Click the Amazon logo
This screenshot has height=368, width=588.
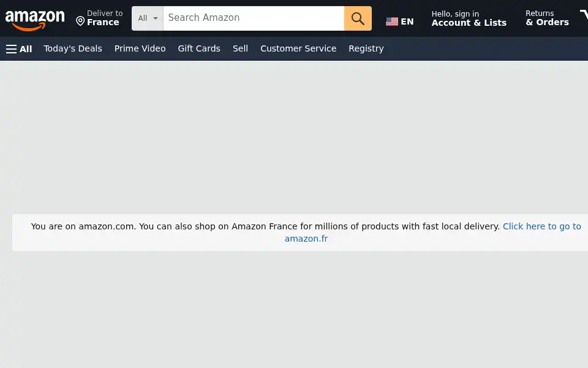pos(35,20)
